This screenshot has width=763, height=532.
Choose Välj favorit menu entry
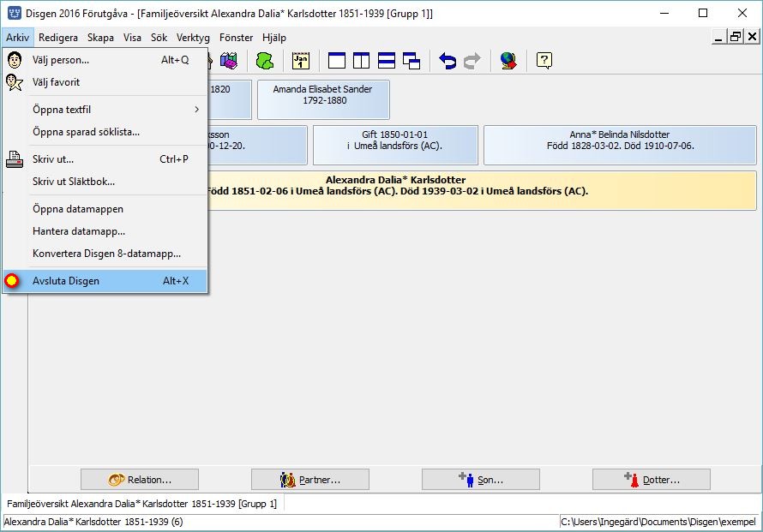[105, 82]
